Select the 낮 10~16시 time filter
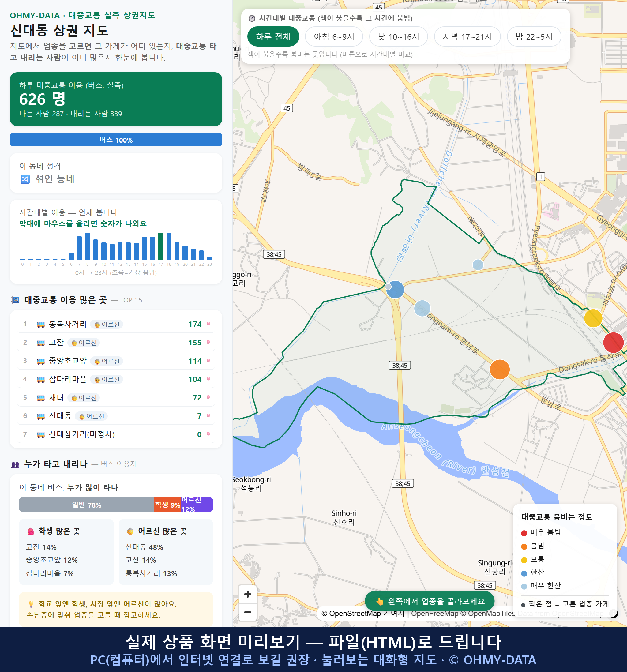 tap(399, 36)
